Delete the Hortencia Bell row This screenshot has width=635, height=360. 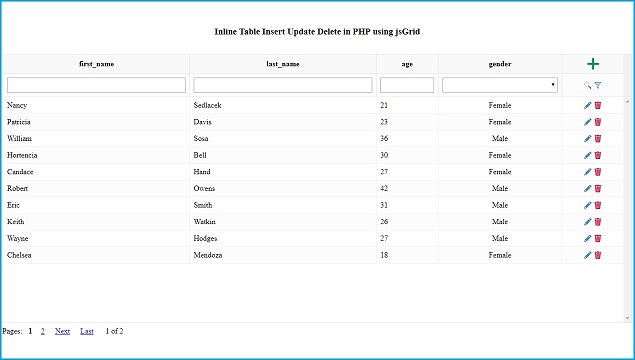click(598, 155)
